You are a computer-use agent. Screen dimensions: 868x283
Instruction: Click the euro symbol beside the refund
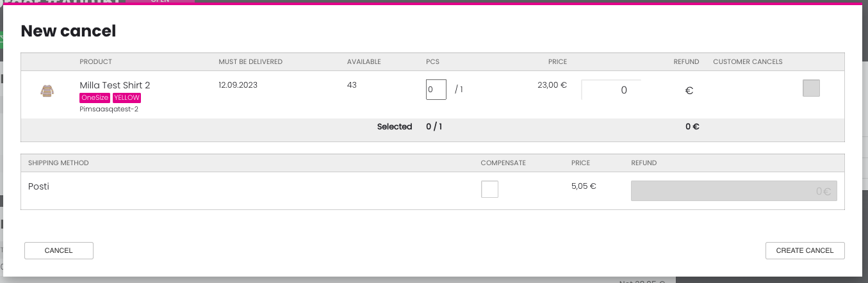pyautogui.click(x=689, y=91)
